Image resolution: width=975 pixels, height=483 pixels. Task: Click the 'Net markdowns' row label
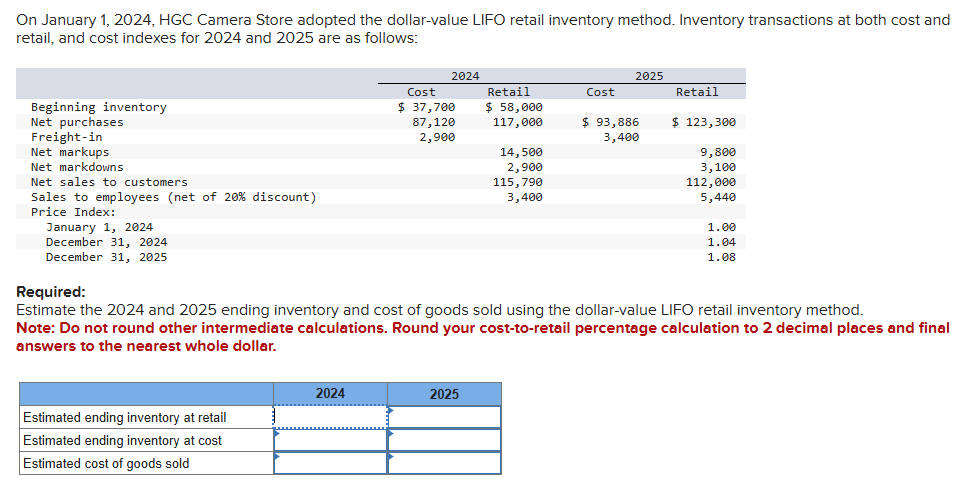tap(77, 167)
